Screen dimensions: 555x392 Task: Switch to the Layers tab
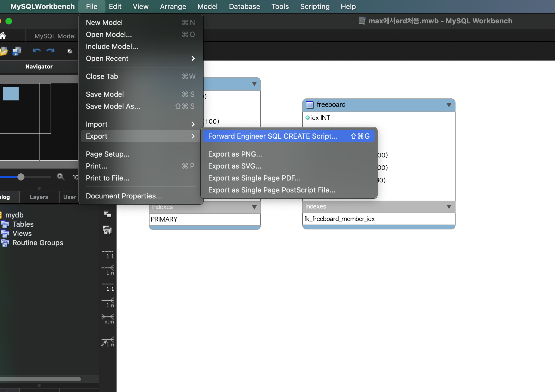point(39,197)
